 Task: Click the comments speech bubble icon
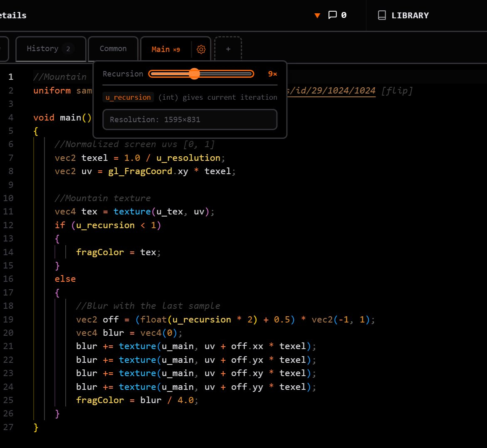[x=332, y=15]
